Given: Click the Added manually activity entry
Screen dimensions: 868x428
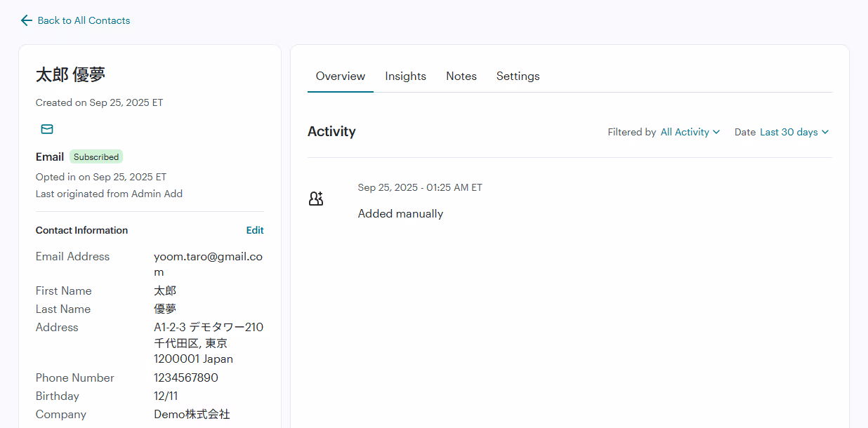Looking at the screenshot, I should coord(400,213).
